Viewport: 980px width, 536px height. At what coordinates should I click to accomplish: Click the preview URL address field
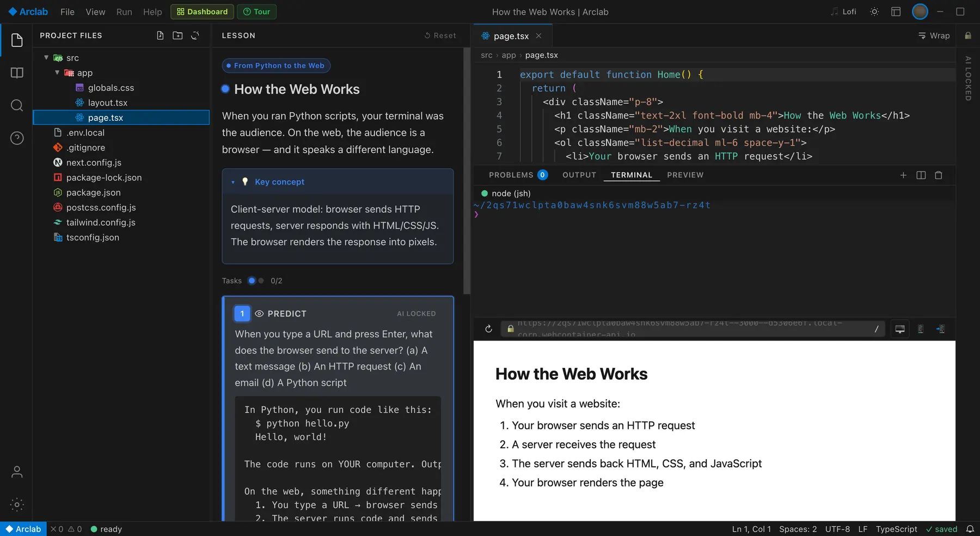point(693,329)
